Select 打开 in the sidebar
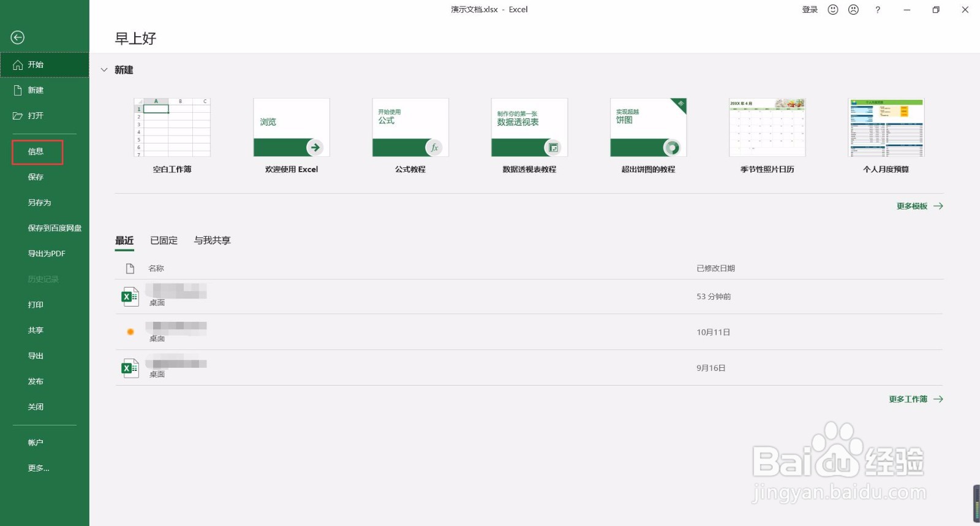 click(x=45, y=116)
